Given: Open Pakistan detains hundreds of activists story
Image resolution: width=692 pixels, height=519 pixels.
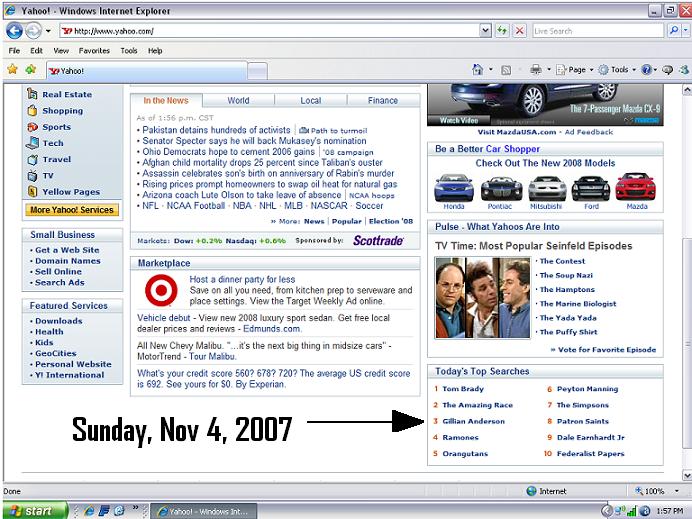Looking at the screenshot, I should click(x=216, y=130).
